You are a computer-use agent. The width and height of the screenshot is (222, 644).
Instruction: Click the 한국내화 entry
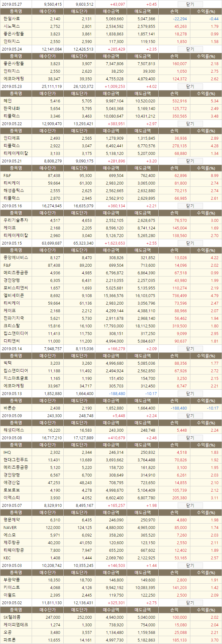tap(11, 108)
